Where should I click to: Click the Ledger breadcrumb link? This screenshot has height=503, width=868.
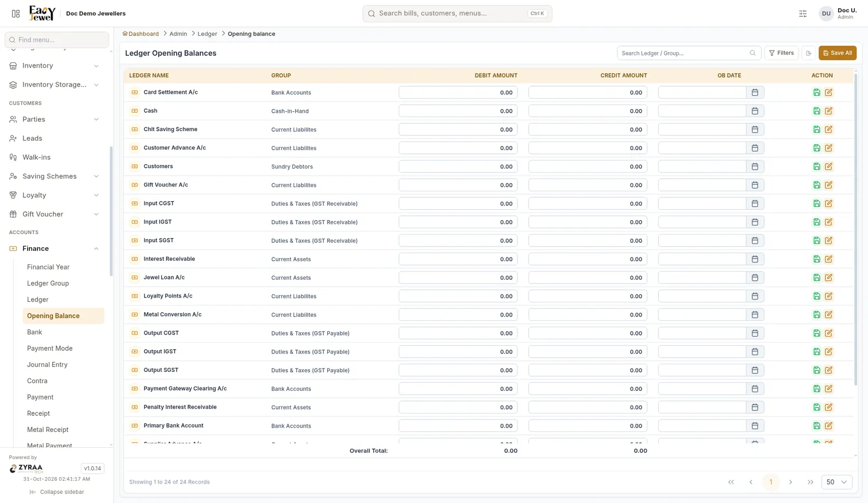pos(207,34)
